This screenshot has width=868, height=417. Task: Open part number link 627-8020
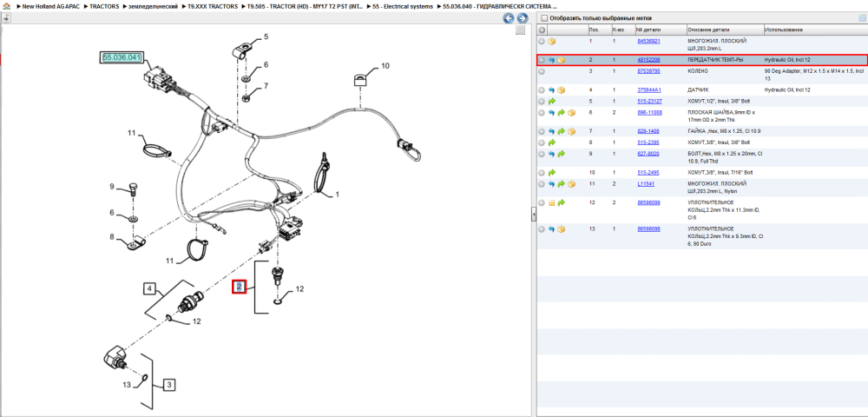[x=648, y=154]
